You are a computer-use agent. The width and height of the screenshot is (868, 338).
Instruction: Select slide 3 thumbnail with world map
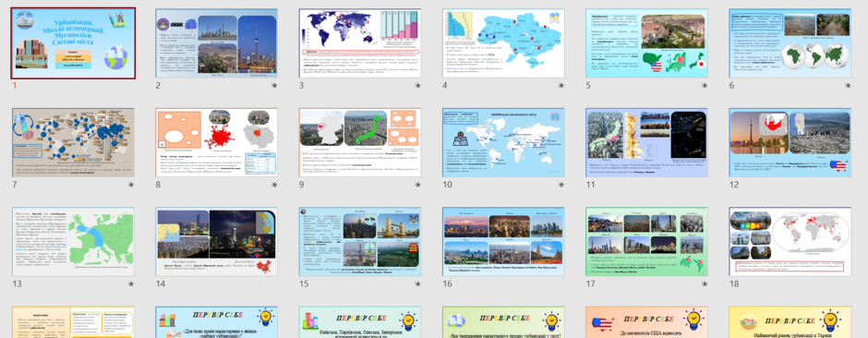coord(360,43)
